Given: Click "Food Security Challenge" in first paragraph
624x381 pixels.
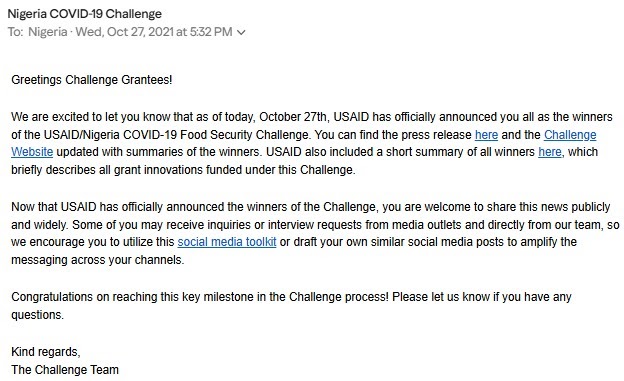Looking at the screenshot, I should [244, 135].
